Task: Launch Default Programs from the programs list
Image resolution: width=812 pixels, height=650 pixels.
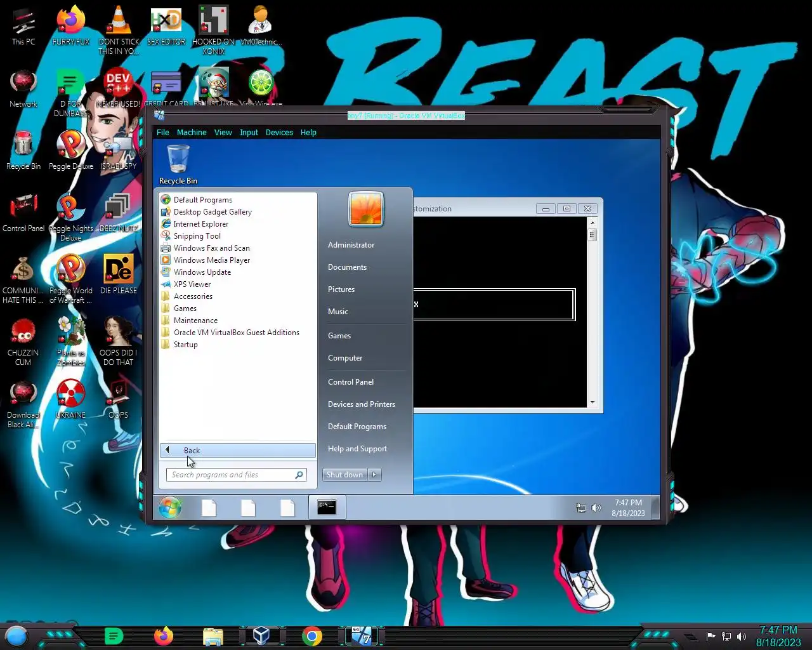Action: coord(238,200)
